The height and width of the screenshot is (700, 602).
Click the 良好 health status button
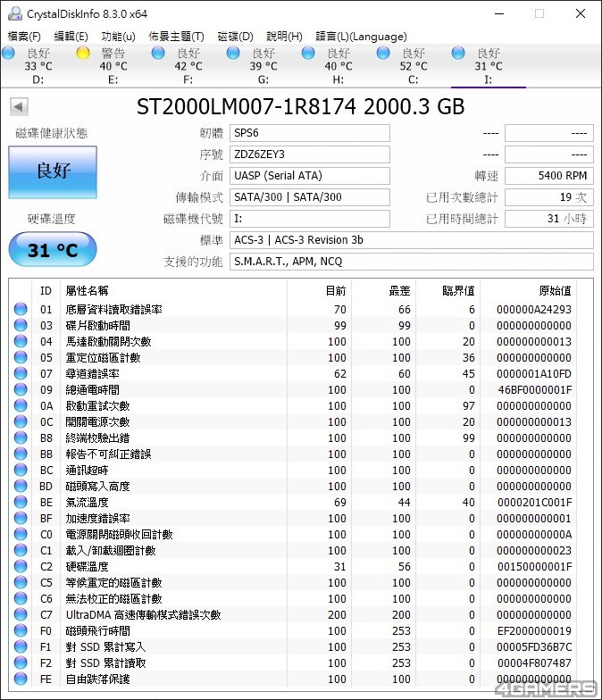point(53,171)
